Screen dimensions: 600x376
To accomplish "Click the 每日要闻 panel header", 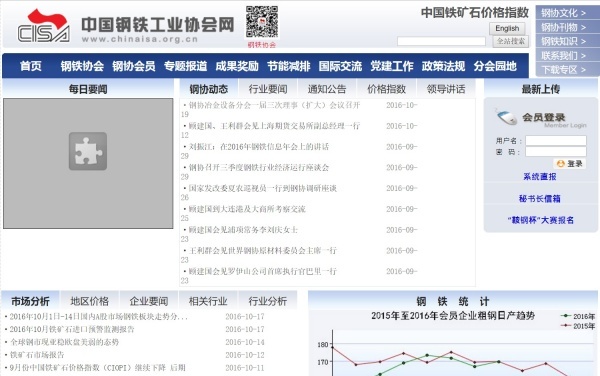I will (88, 89).
